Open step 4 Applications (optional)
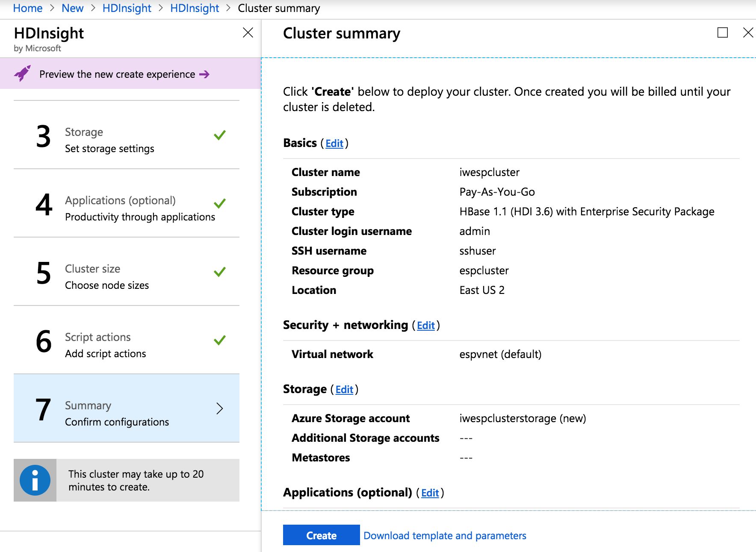Image resolution: width=756 pixels, height=552 pixels. pyautogui.click(x=127, y=203)
